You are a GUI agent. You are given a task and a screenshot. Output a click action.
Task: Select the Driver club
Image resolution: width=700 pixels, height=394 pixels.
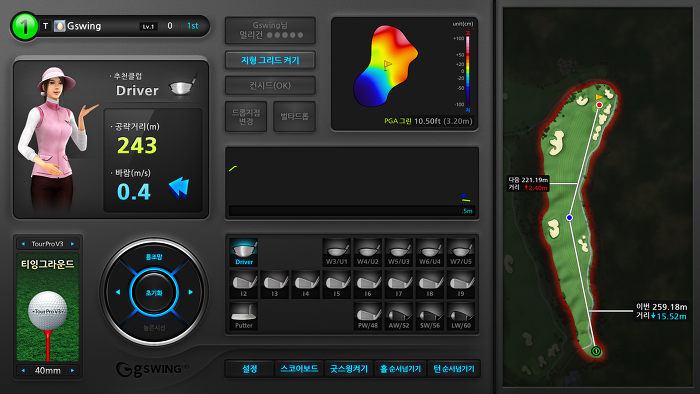(x=244, y=252)
